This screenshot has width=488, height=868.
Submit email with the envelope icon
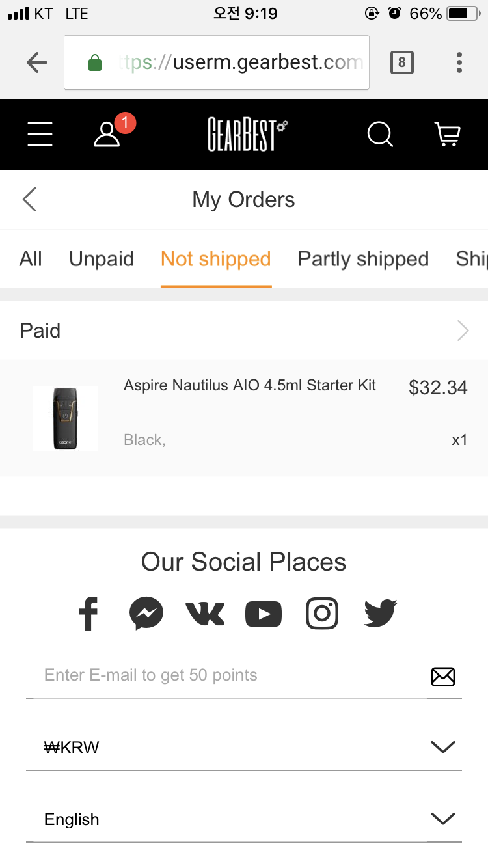coord(443,677)
